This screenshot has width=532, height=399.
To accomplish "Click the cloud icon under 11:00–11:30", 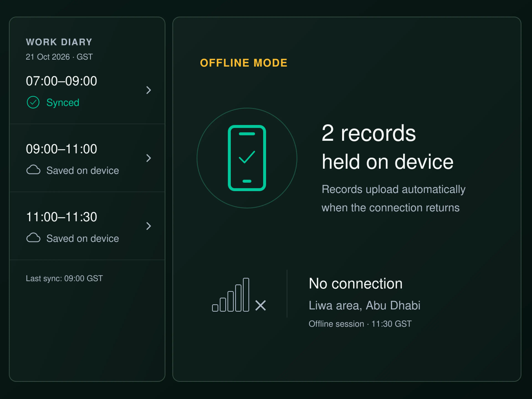I will click(33, 238).
